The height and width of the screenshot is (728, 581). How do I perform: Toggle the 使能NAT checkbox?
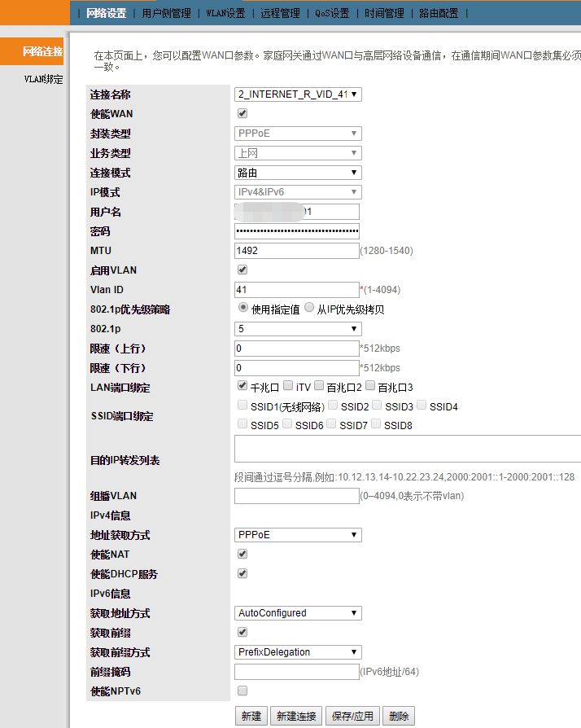click(x=242, y=554)
